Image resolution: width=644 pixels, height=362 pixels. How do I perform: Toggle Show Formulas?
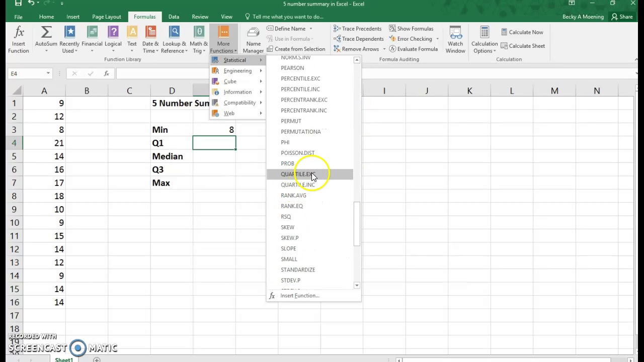[411, 29]
